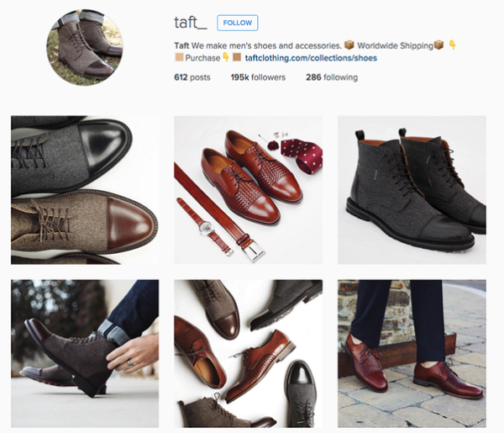
Task: Click the light tan square emoji before Purchase
Action: 179,57
